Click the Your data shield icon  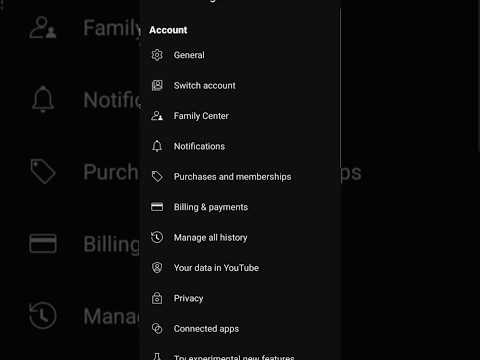pyautogui.click(x=157, y=268)
